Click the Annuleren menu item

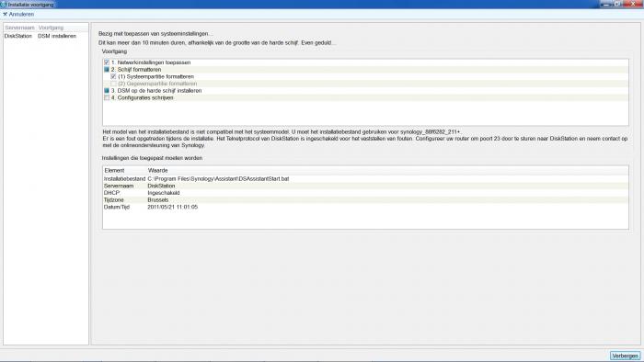[x=18, y=14]
